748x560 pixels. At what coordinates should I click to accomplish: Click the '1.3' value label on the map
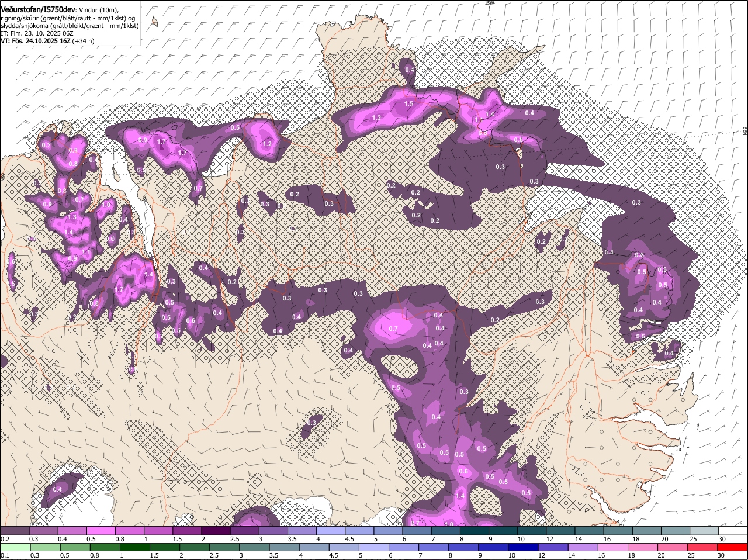72,217
